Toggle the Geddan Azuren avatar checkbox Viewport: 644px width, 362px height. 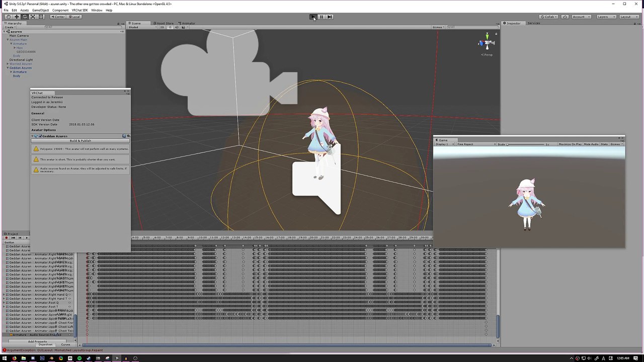40,136
